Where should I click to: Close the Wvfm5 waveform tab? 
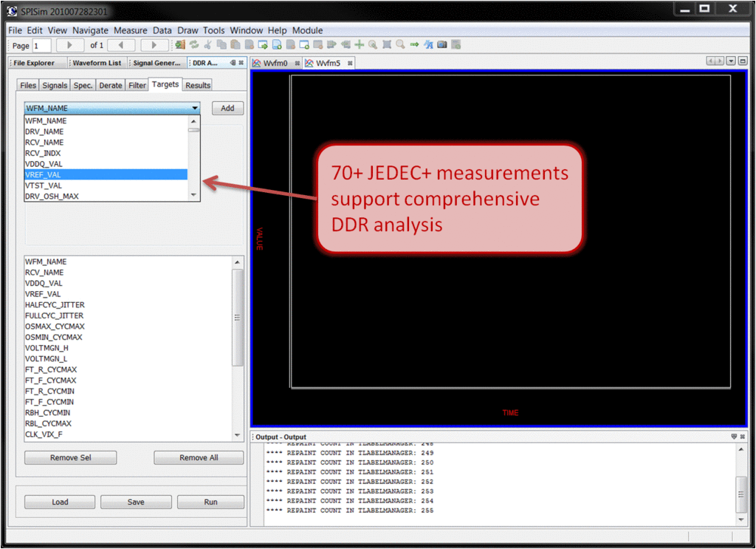tap(350, 64)
